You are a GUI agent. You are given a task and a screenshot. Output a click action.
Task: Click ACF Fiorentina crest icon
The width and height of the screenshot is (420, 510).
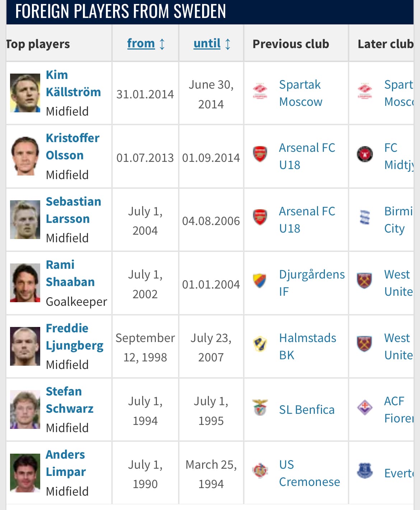(365, 408)
